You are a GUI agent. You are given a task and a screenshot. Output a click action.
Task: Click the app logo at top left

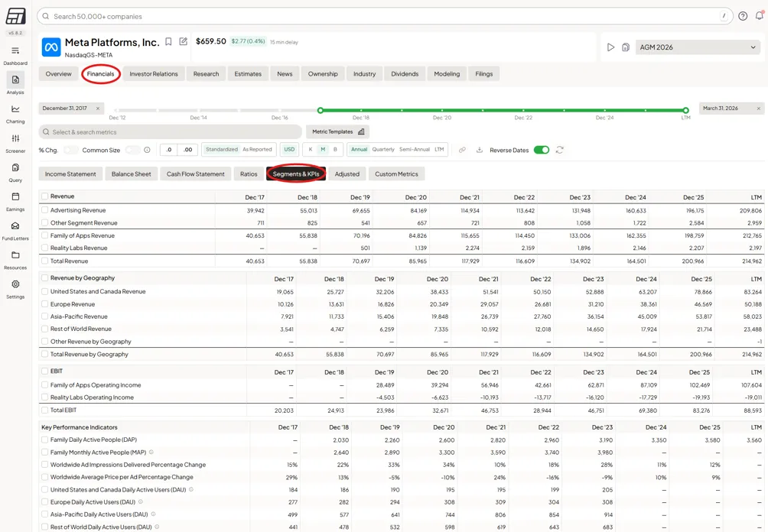click(x=15, y=16)
